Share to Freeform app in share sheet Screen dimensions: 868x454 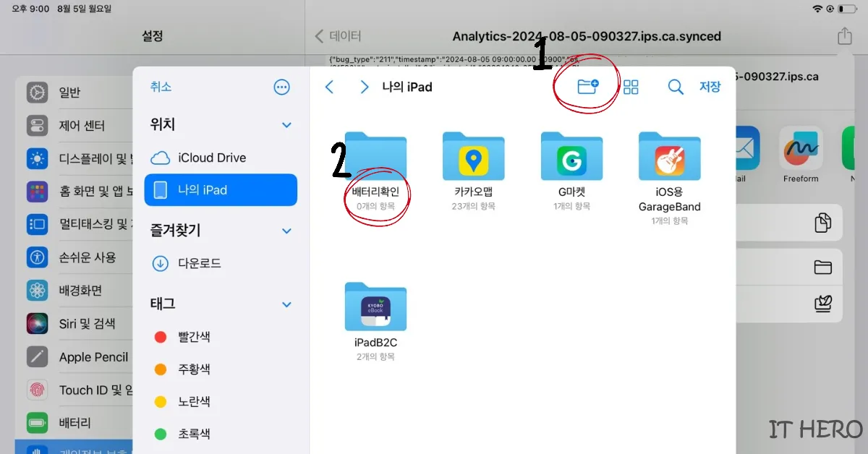coord(801,154)
